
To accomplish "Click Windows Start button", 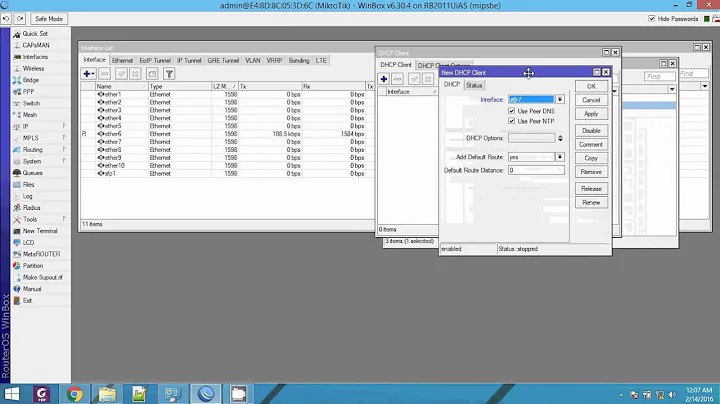I will (x=11, y=394).
